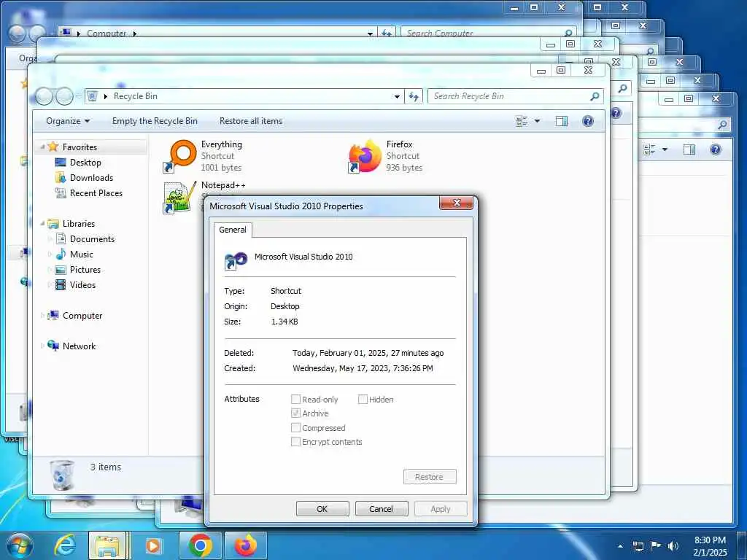Toggle the Encrypt contents checkbox

click(x=295, y=441)
